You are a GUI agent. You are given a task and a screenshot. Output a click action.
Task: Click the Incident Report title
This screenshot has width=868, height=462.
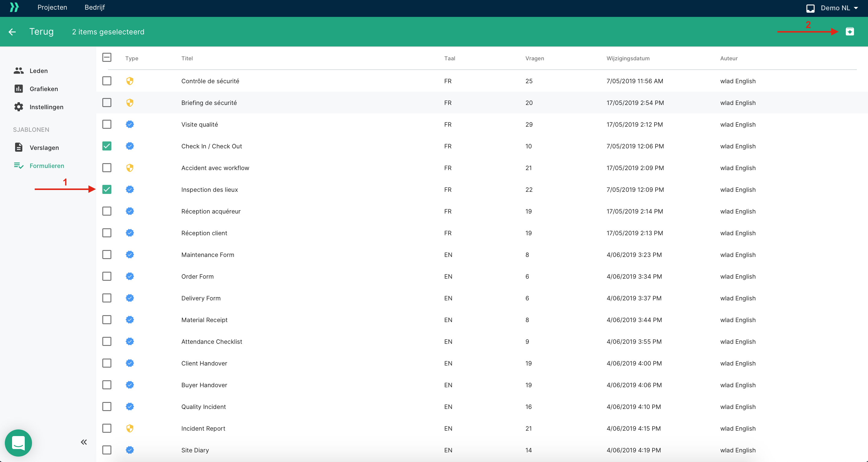pos(203,428)
